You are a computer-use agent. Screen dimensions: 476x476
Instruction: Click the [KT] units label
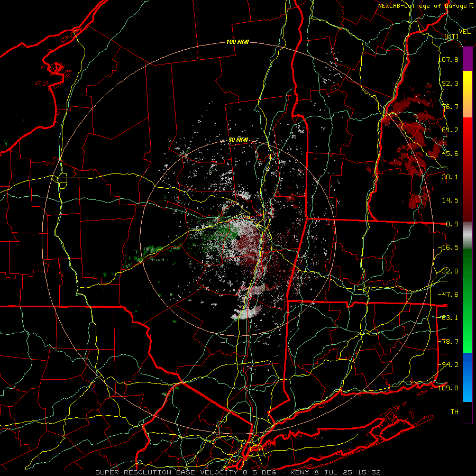coord(452,36)
